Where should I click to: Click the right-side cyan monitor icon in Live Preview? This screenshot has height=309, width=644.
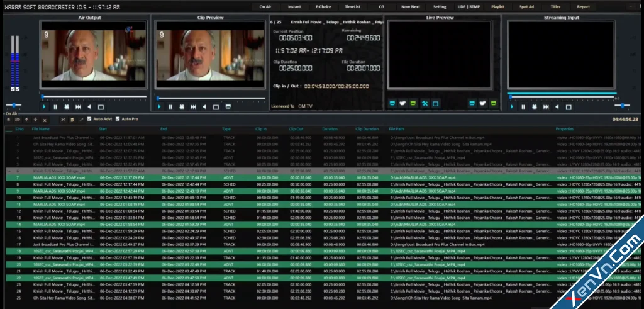point(472,104)
